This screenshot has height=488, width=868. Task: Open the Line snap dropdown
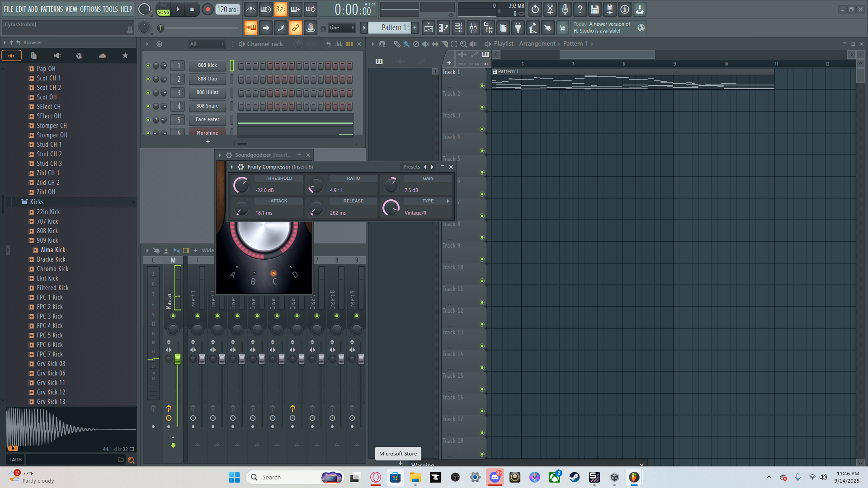coord(341,28)
